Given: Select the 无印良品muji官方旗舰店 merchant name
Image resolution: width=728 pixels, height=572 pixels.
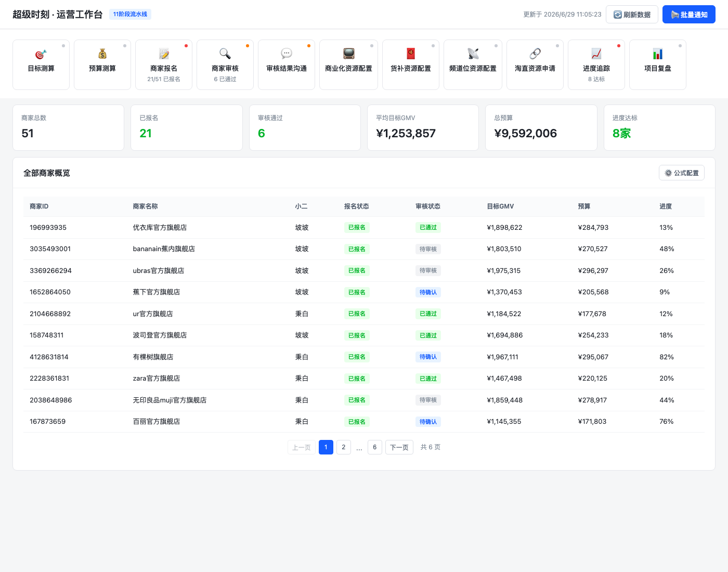Looking at the screenshot, I should pyautogui.click(x=170, y=400).
